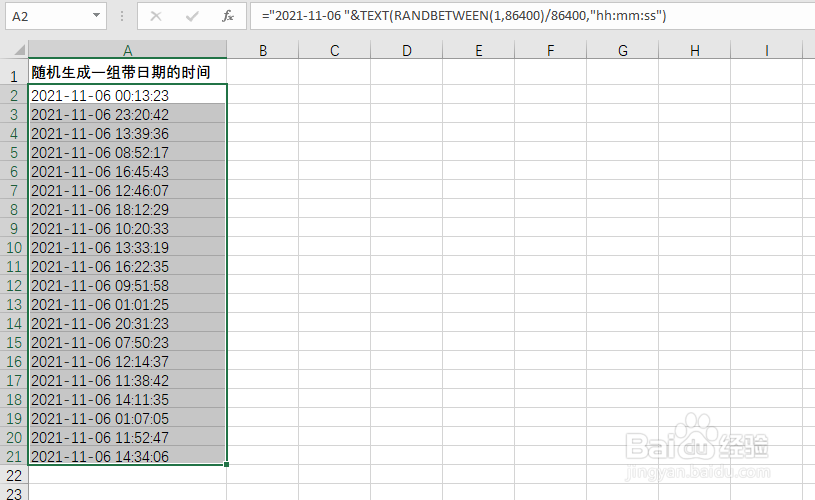Screen dimensions: 815x500
Task: Click cell with 2021-11-06 10:20:33
Action: [127, 228]
